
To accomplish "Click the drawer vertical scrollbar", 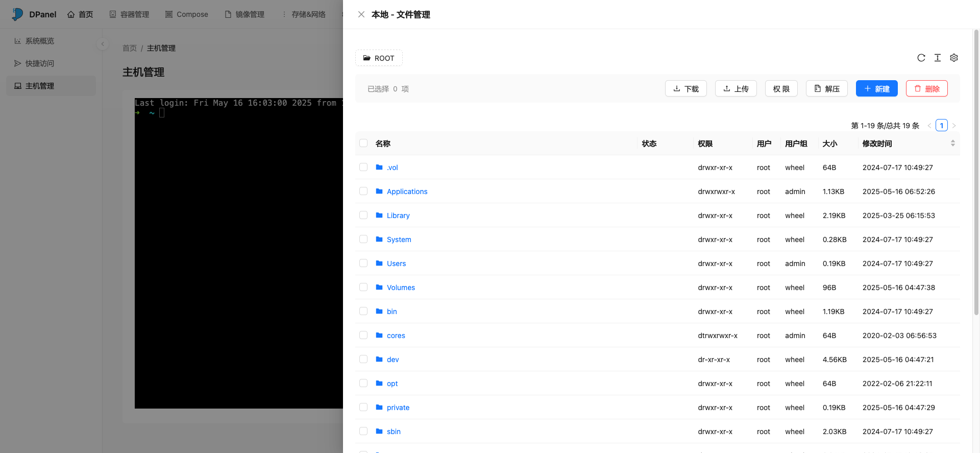I will pos(976,173).
